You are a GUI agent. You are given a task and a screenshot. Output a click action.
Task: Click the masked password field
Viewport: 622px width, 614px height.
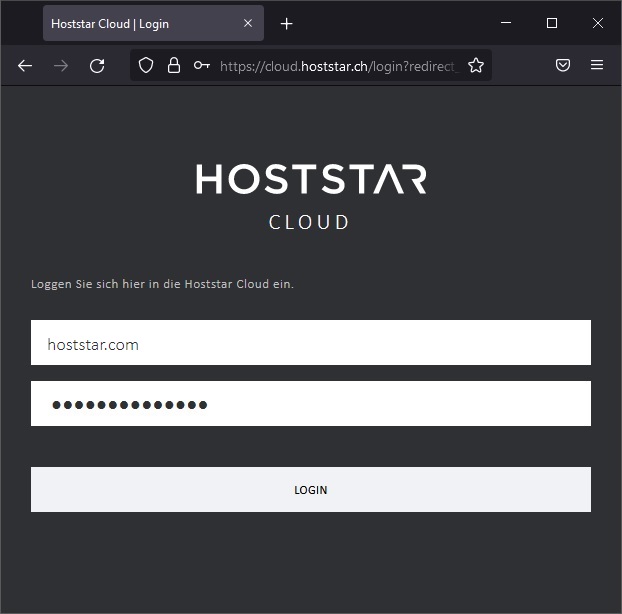point(311,403)
